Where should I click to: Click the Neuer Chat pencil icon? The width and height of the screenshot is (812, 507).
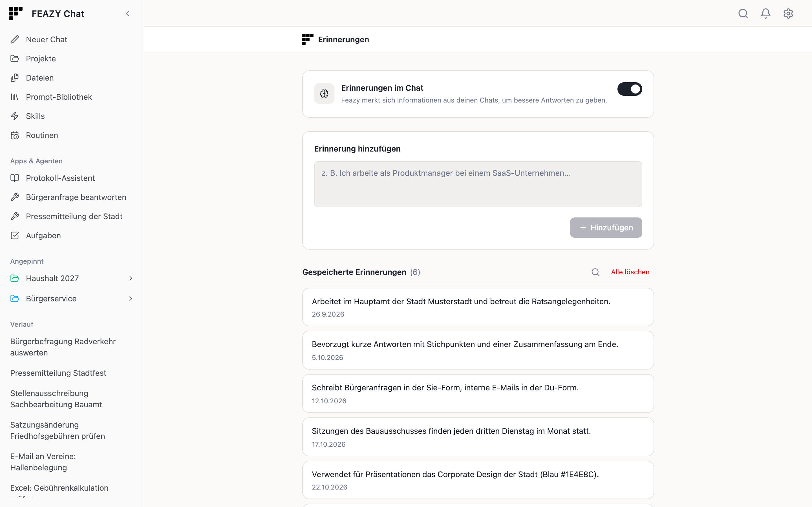15,39
